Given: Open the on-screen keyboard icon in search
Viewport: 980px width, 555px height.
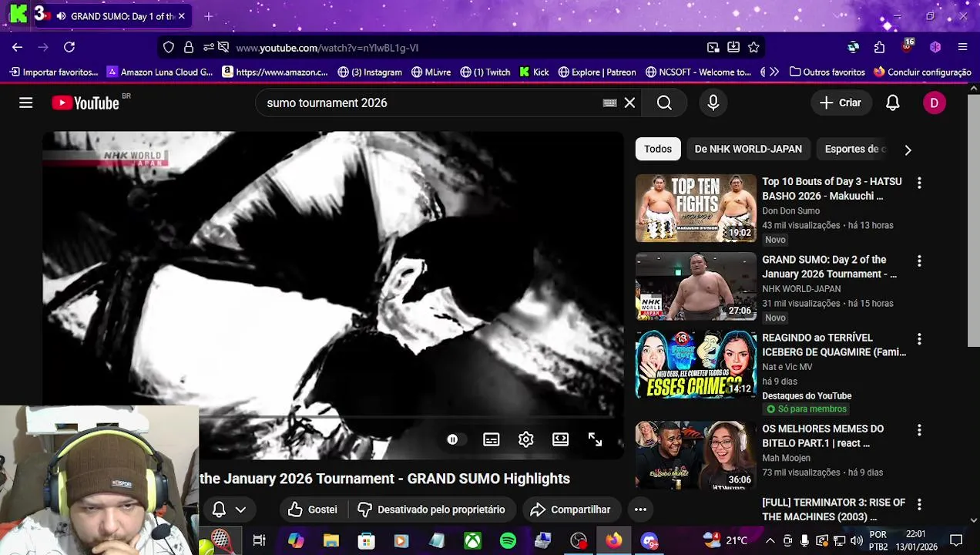Looking at the screenshot, I should 609,103.
